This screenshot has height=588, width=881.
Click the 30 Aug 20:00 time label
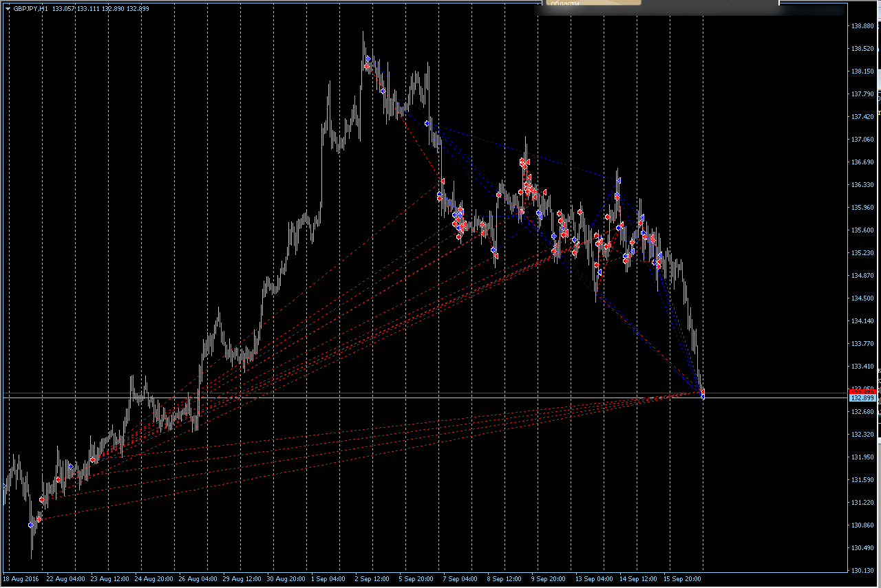[286, 579]
